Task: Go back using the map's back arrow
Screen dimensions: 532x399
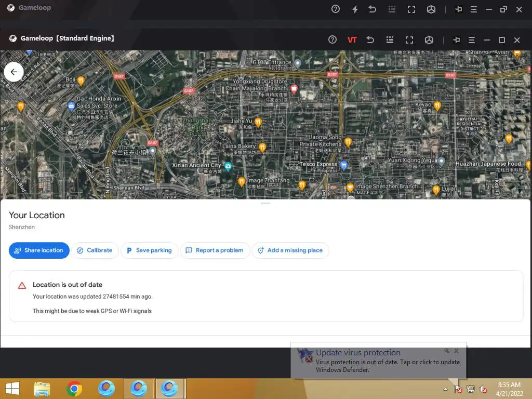Action: pyautogui.click(x=14, y=72)
